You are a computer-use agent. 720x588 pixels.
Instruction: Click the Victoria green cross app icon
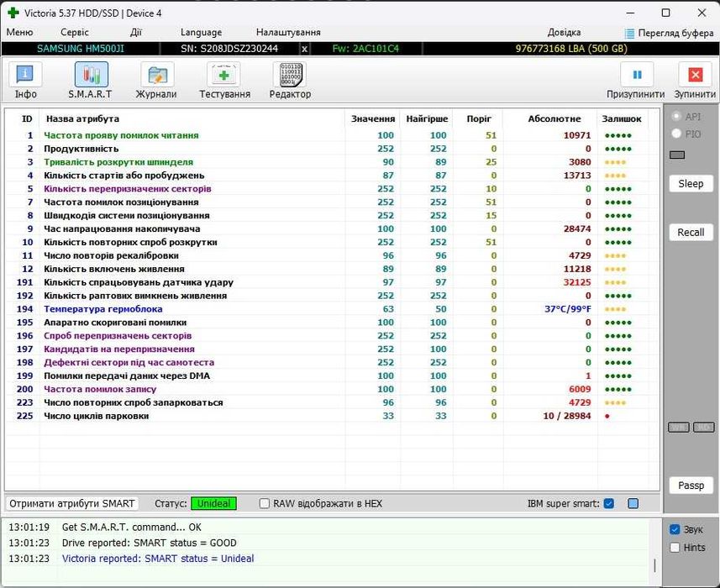click(x=13, y=13)
